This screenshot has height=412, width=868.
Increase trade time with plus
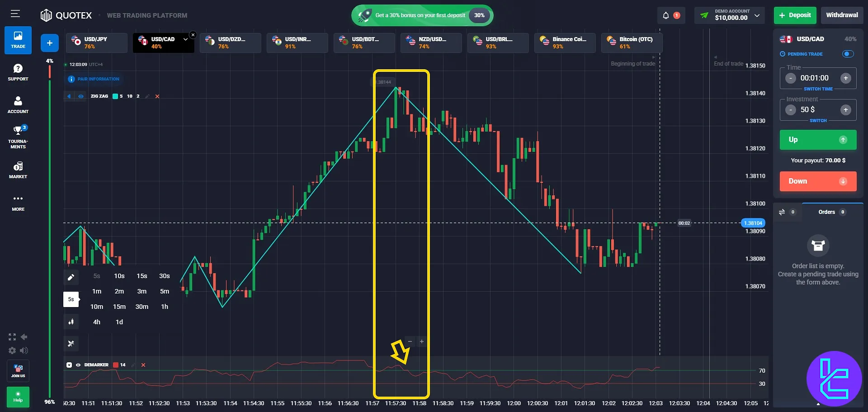[846, 78]
